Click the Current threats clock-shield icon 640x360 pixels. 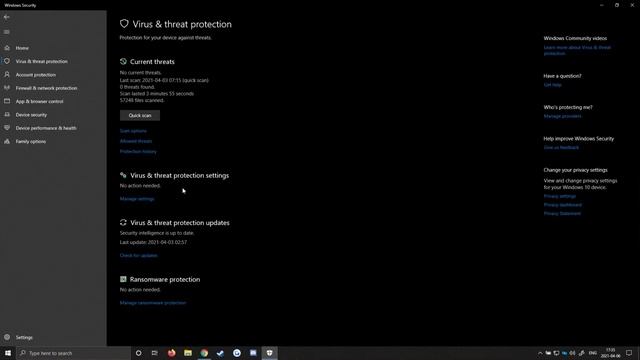click(x=123, y=62)
